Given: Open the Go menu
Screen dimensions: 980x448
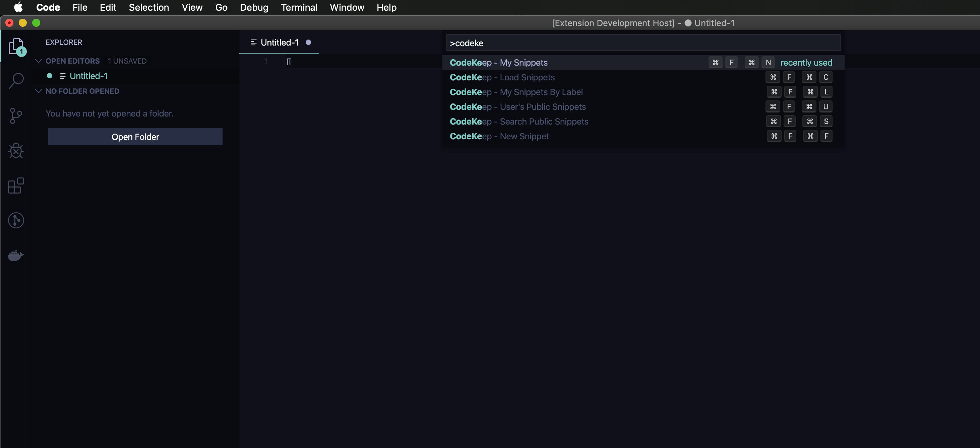Looking at the screenshot, I should pos(222,7).
